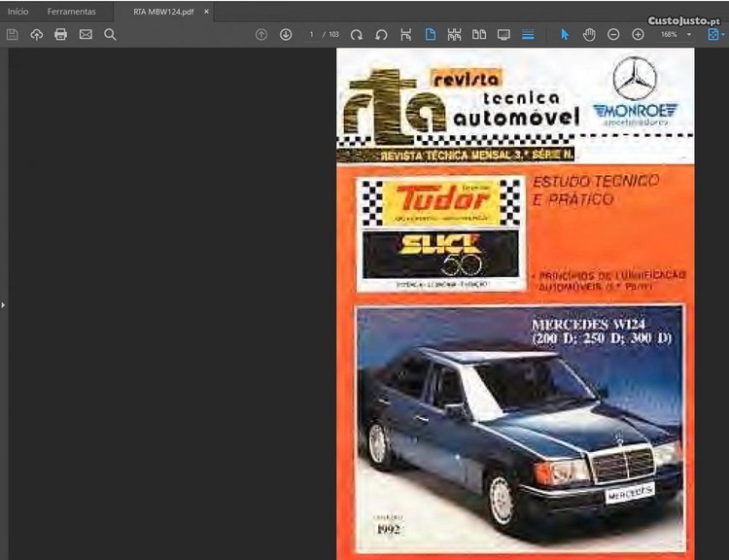Print the document using printer icon
The height and width of the screenshot is (560, 729).
(61, 34)
